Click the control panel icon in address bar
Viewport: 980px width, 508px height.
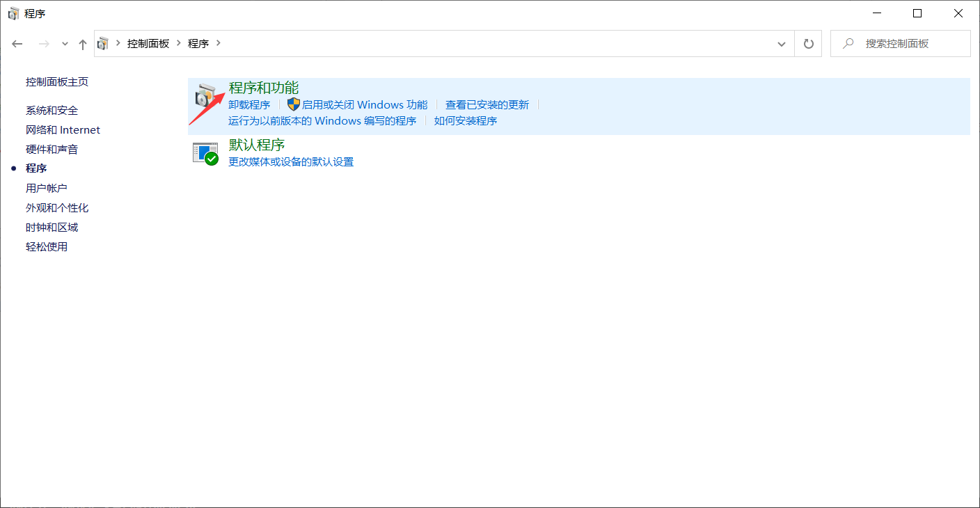coord(103,43)
